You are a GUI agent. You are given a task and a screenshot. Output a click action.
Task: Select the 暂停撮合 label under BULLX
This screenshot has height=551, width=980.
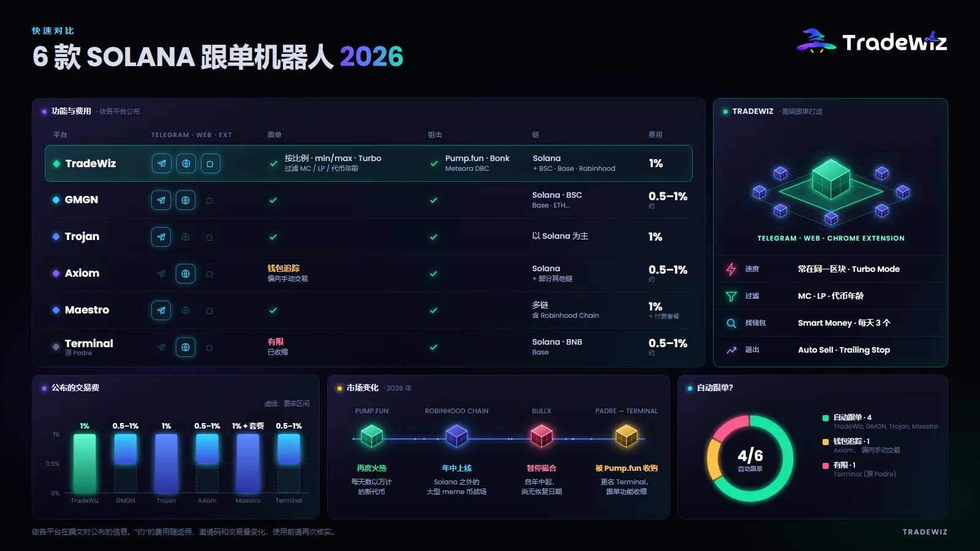click(541, 468)
